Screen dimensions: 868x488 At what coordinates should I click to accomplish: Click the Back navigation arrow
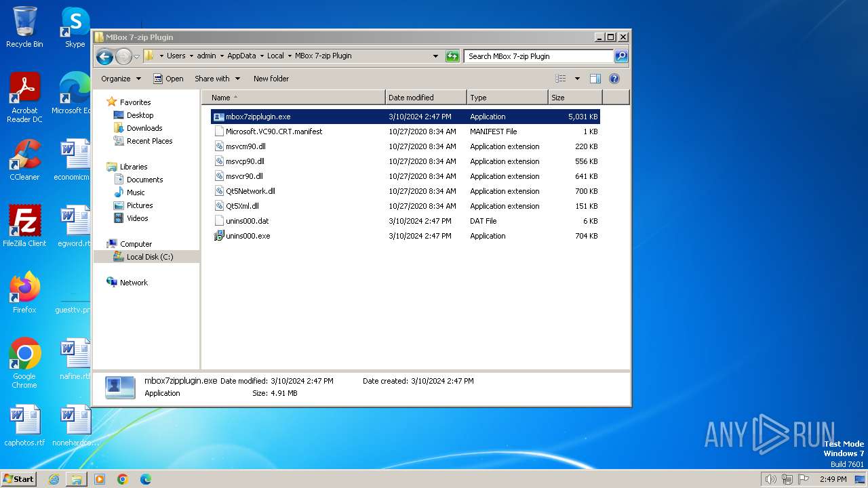coord(104,56)
